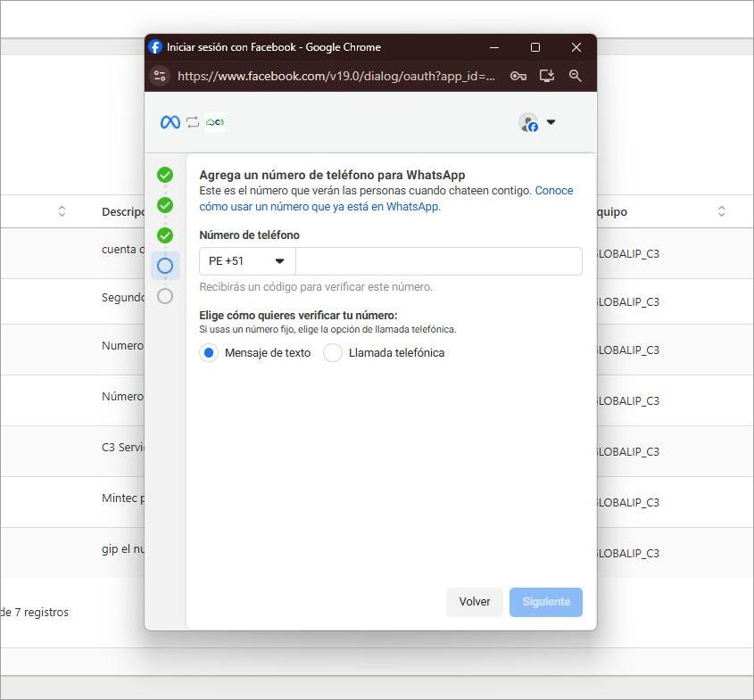The image size is (754, 700).
Task: Click the zoom magnifier icon in the address bar
Action: pyautogui.click(x=576, y=77)
